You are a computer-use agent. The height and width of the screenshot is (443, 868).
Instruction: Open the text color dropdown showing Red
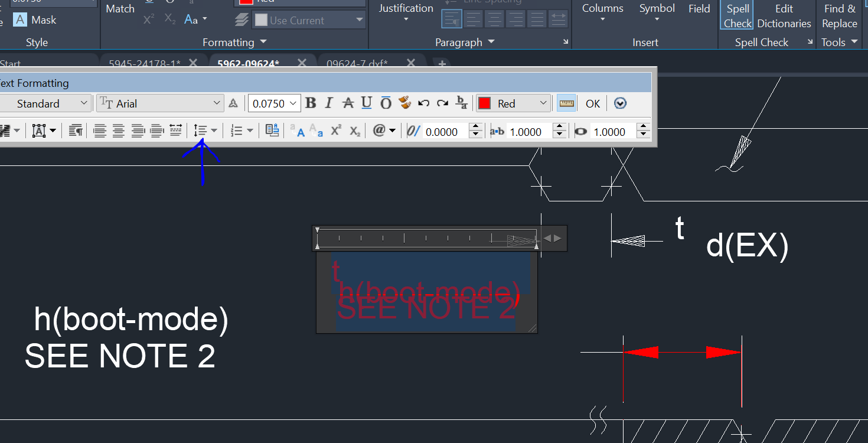[513, 103]
